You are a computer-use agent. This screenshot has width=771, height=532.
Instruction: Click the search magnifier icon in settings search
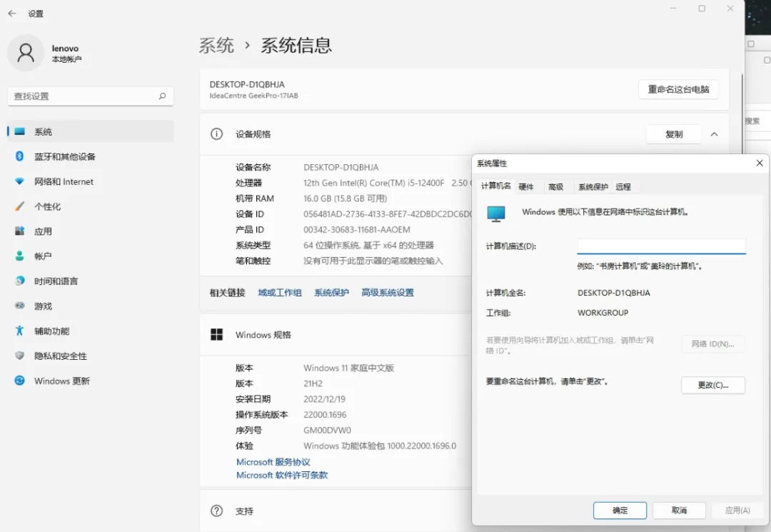click(162, 96)
